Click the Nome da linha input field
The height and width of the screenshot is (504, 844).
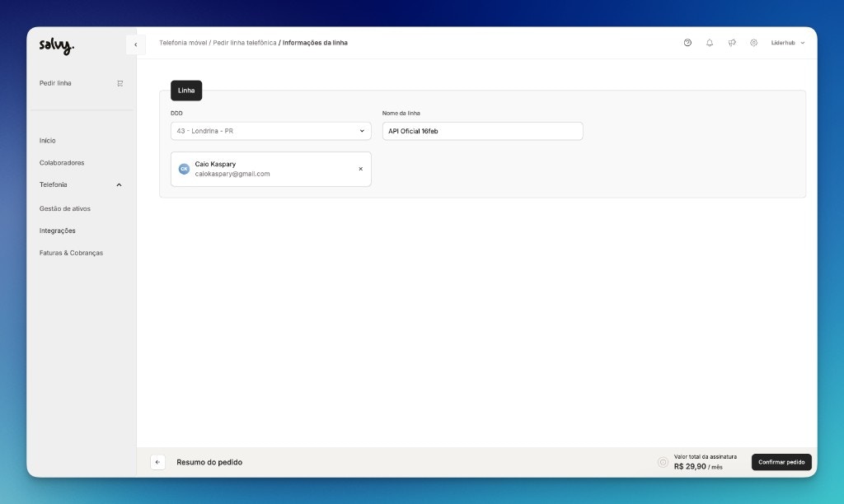click(483, 131)
